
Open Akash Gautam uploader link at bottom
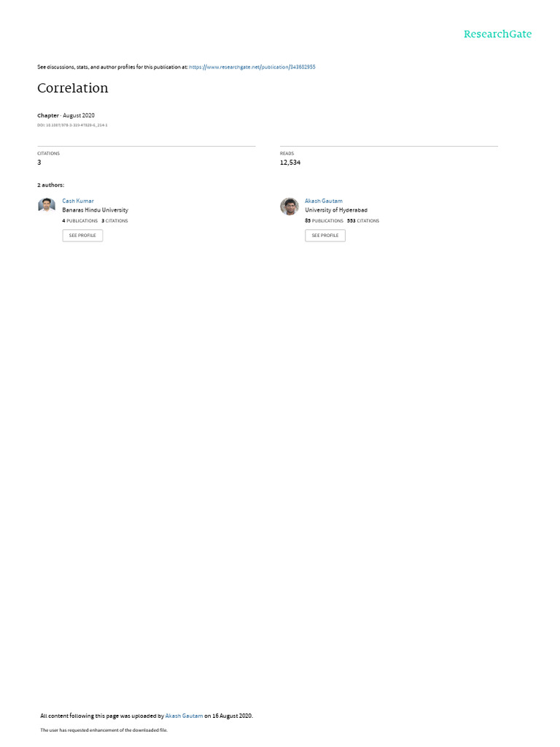tap(184, 716)
